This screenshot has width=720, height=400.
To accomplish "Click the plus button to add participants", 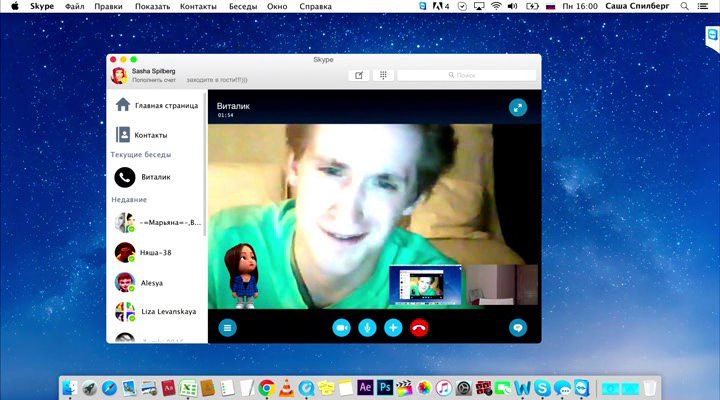I will (393, 327).
